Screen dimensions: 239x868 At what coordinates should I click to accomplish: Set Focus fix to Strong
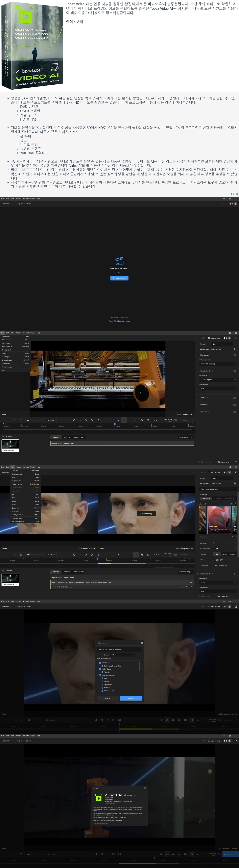[x=233, y=554]
